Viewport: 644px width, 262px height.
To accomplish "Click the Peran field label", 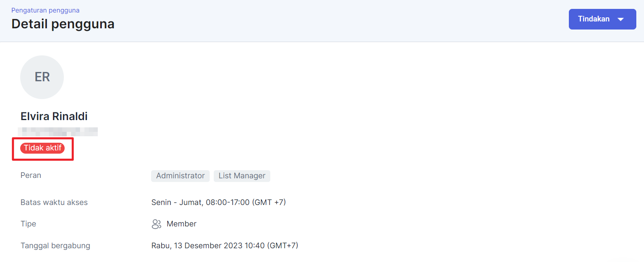I will click(x=31, y=175).
